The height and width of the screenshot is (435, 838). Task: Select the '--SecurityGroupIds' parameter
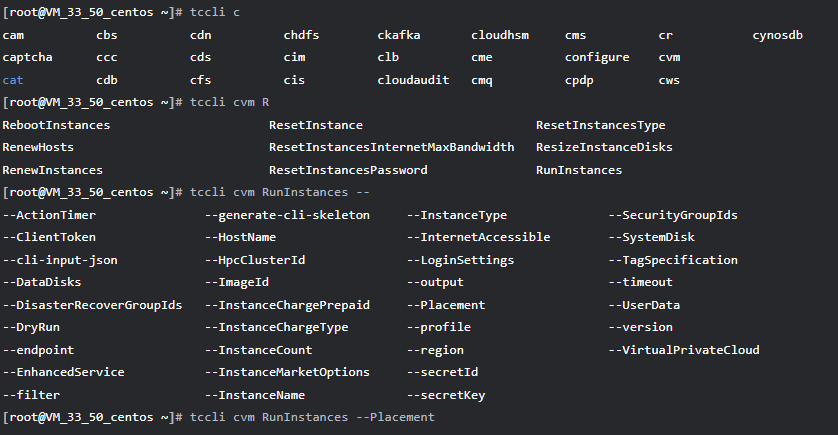(x=673, y=215)
